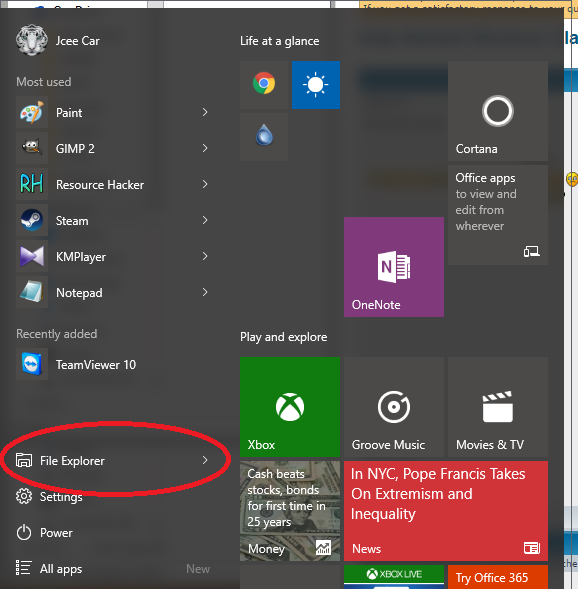Open Notepad using its notebook icon
The width and height of the screenshot is (578, 589).
click(32, 292)
